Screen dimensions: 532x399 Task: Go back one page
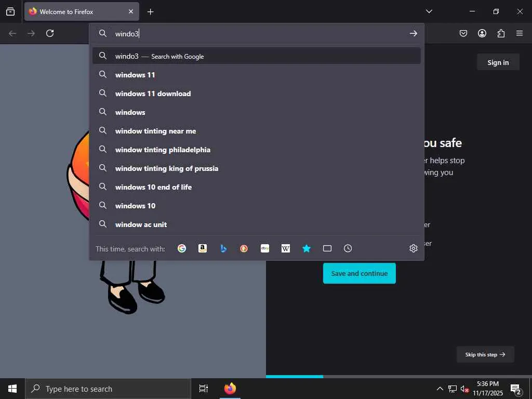coord(12,33)
